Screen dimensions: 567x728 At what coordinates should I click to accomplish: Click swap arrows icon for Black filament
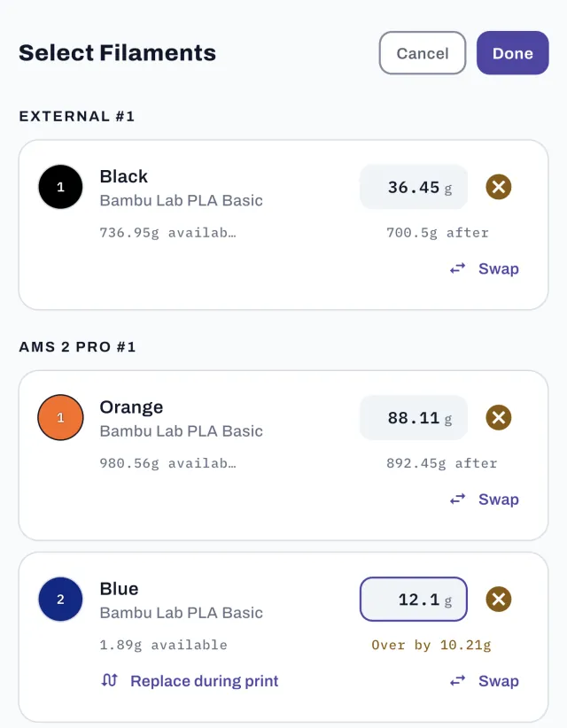[x=457, y=268]
